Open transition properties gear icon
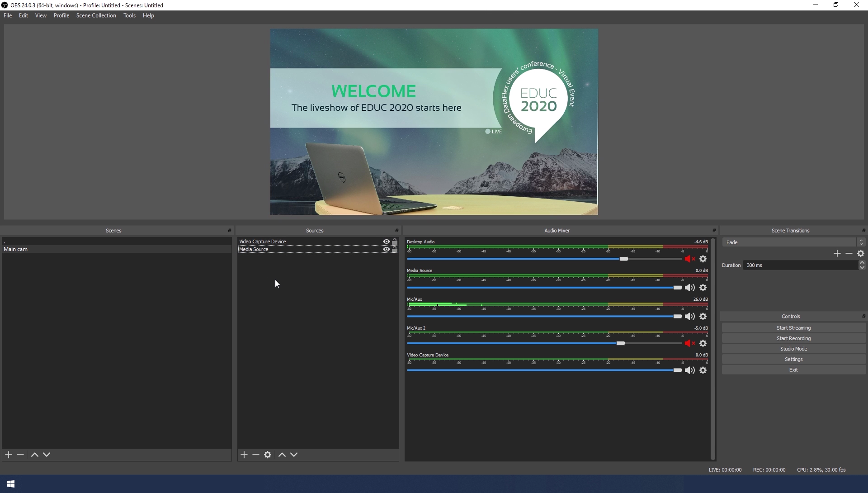The image size is (868, 493). (x=861, y=254)
